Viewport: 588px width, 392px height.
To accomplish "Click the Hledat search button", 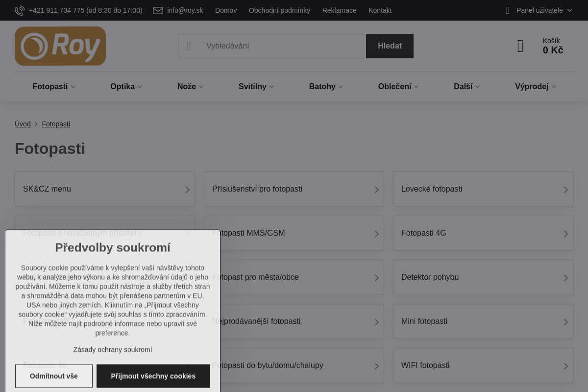I will point(390,46).
